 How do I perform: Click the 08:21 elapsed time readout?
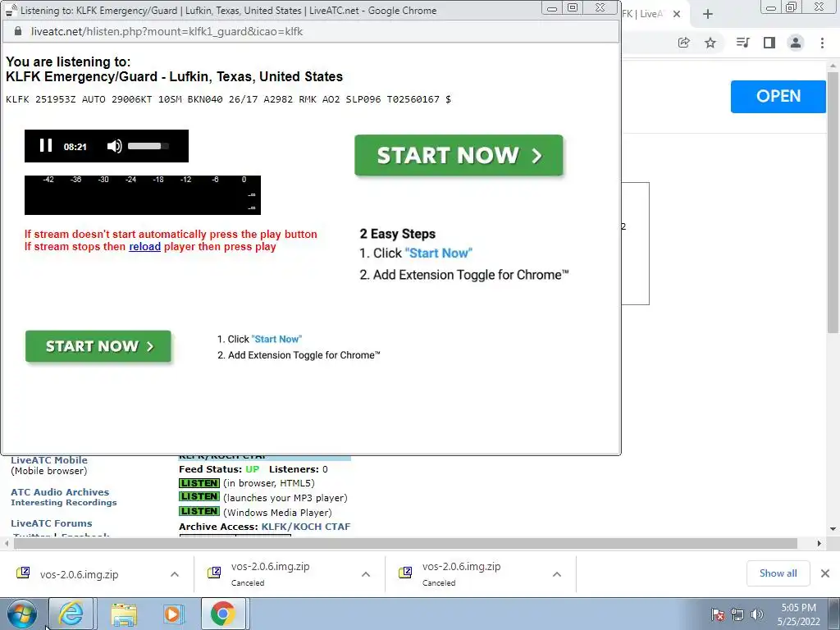(75, 147)
